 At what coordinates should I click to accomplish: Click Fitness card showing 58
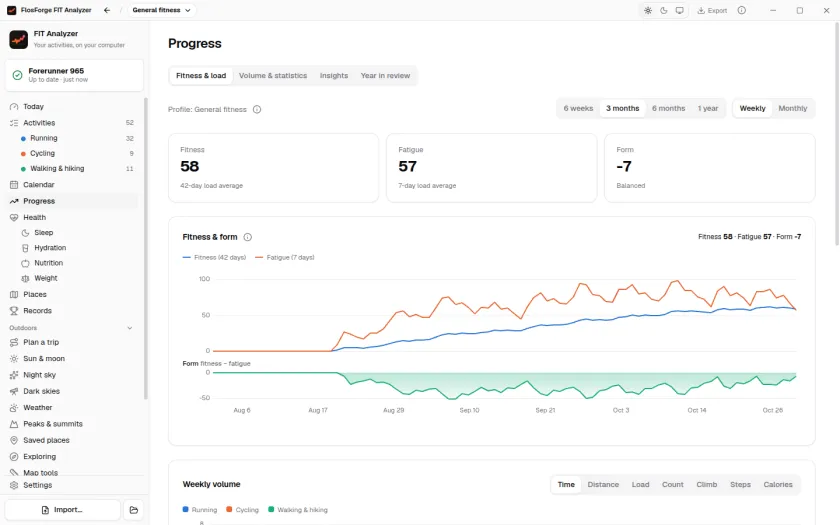tap(273, 168)
